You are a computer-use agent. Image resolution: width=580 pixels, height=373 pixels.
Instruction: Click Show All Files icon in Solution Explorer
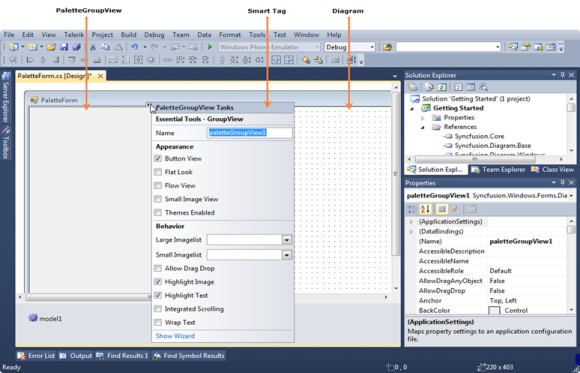click(429, 87)
